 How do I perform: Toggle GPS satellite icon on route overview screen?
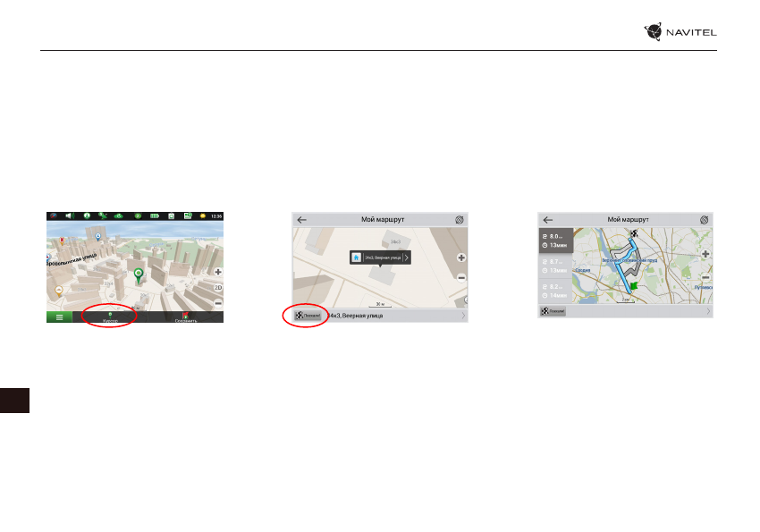[x=704, y=219]
